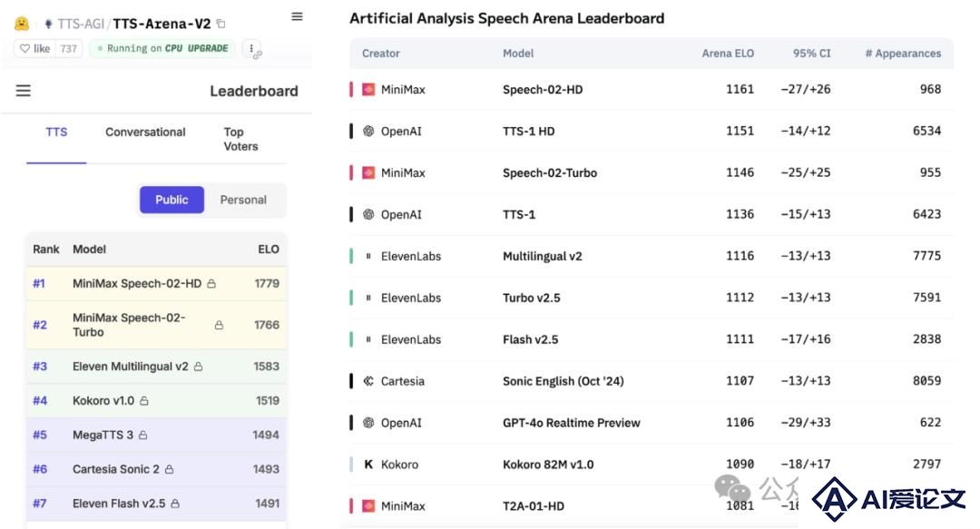980x529 pixels.
Task: Select rank #1 MiniMax Speech-02-HD row
Action: pyautogui.click(x=156, y=283)
